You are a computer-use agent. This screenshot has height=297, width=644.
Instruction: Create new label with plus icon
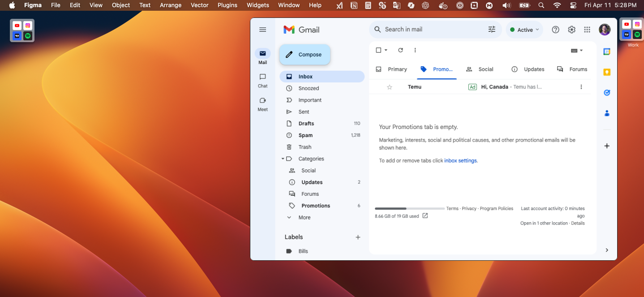click(x=358, y=237)
